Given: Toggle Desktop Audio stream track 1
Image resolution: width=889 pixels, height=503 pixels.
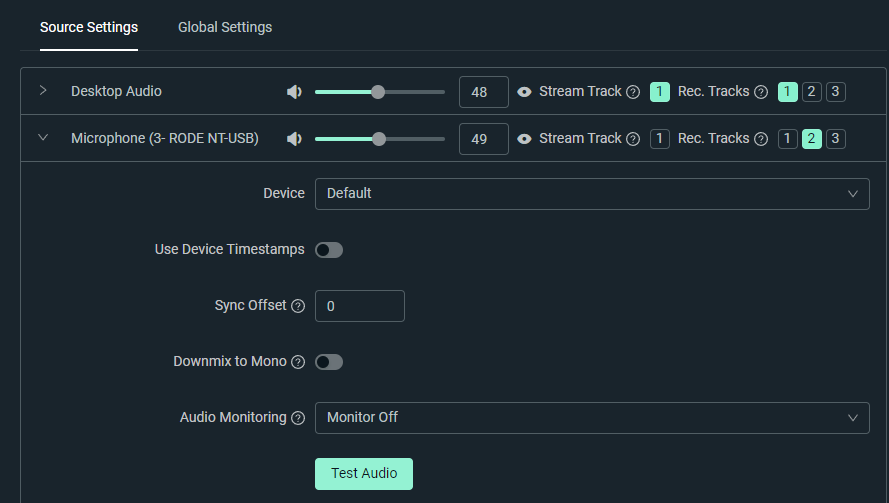Looking at the screenshot, I should click(659, 92).
